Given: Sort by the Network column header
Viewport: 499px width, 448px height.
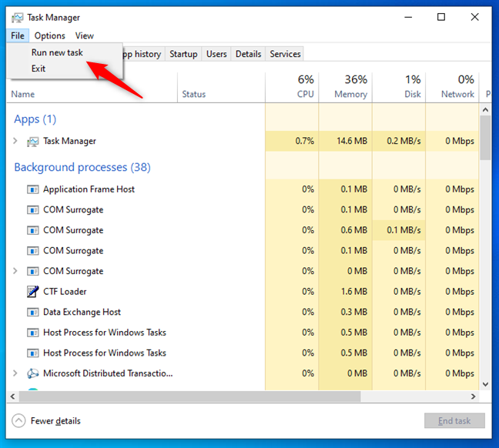Looking at the screenshot, I should click(452, 88).
